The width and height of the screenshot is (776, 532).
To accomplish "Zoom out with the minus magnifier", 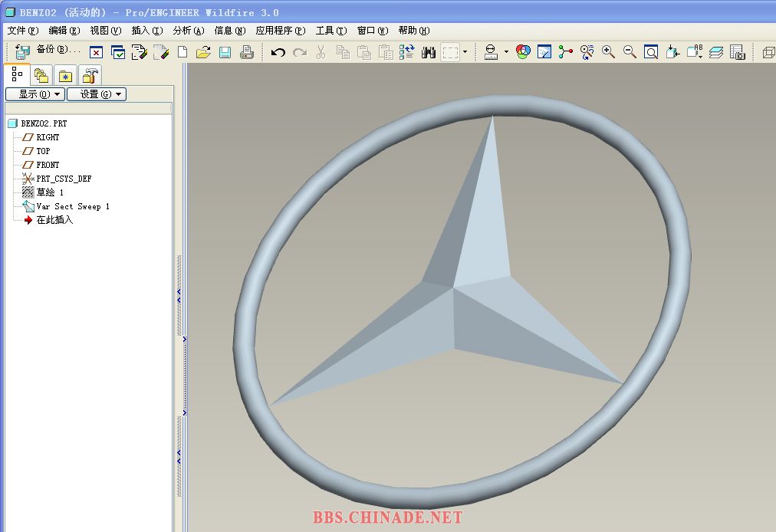I will coord(630,51).
